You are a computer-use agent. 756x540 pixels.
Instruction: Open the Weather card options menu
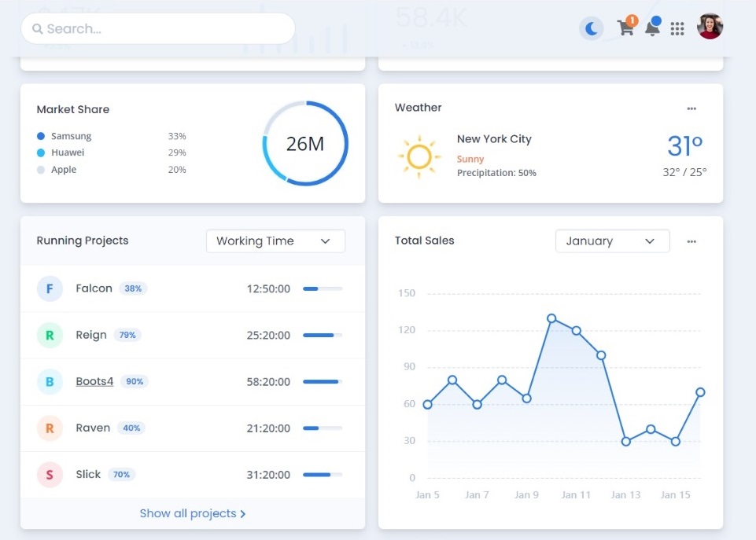(691, 108)
